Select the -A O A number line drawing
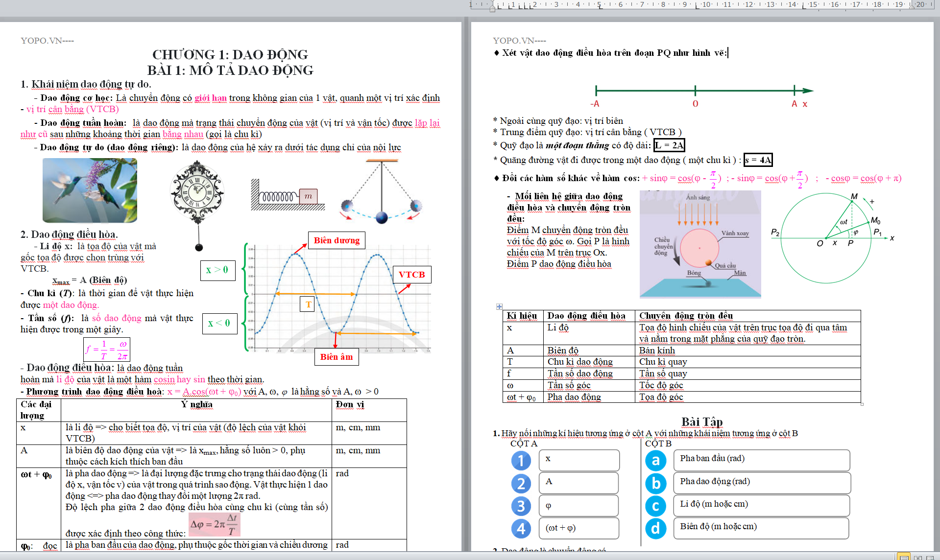Screen dimensions: 940x560 701,96
